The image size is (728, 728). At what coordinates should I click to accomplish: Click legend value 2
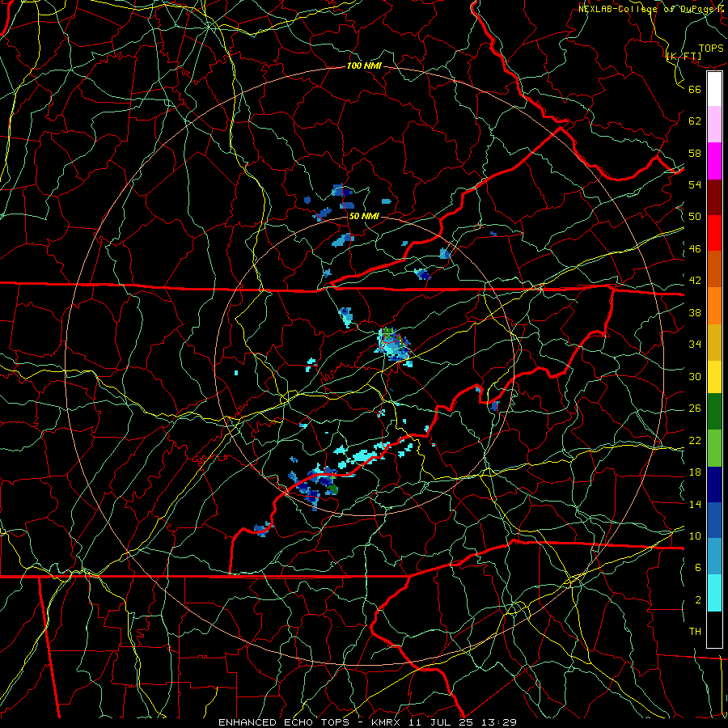tap(698, 600)
